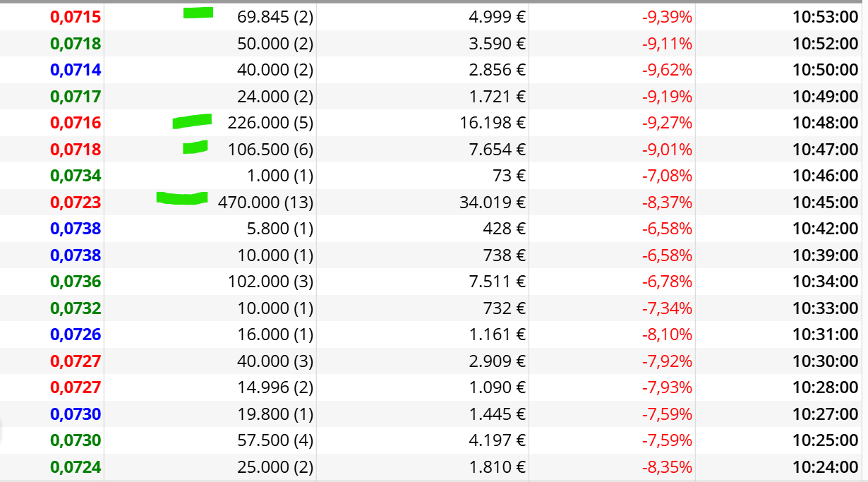Click the green price 0,0734
Viewport: 868px width, 482px height.
click(76, 176)
